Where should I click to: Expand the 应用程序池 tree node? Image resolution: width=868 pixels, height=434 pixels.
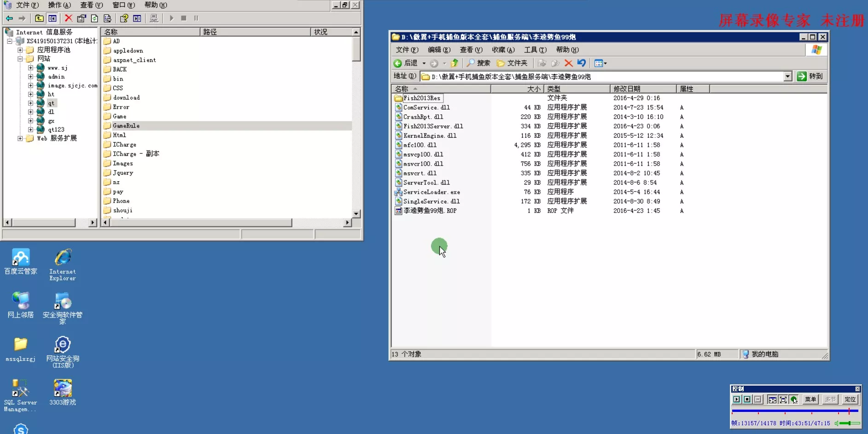tap(20, 50)
